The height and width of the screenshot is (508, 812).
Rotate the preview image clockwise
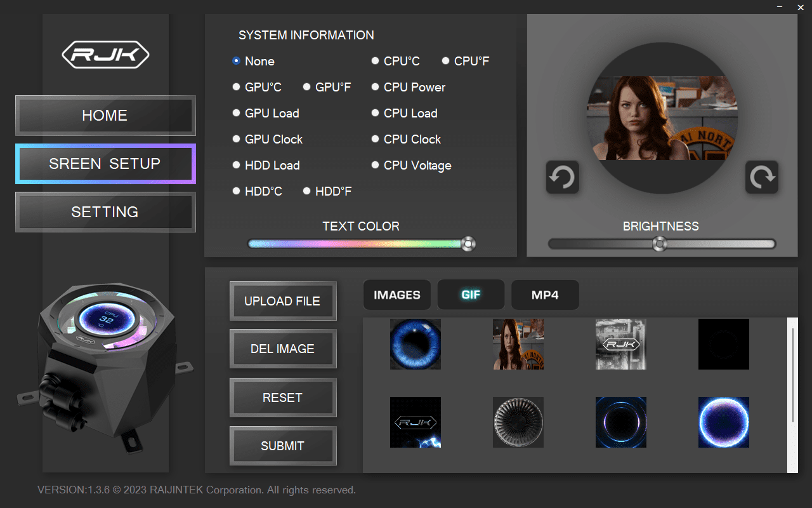761,177
